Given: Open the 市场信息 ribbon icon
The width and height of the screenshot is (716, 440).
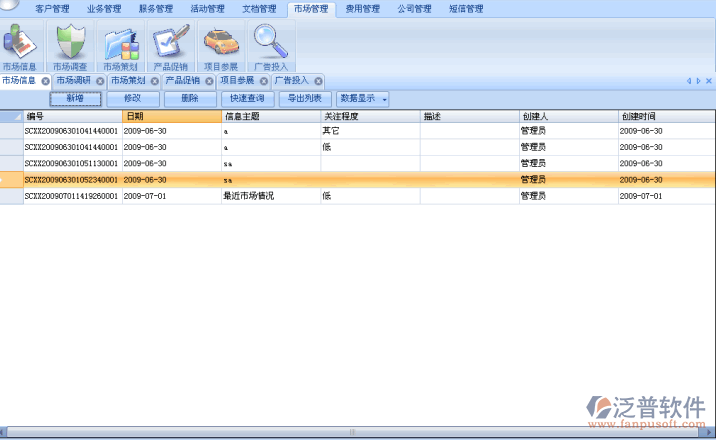Looking at the screenshot, I should point(21,45).
